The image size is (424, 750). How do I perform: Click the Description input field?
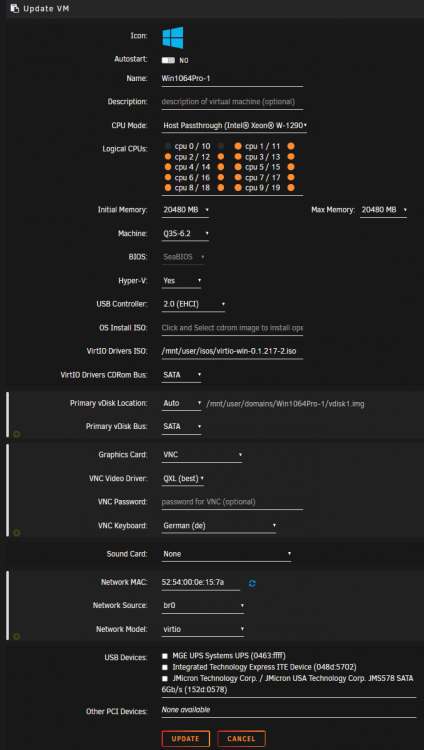232,102
